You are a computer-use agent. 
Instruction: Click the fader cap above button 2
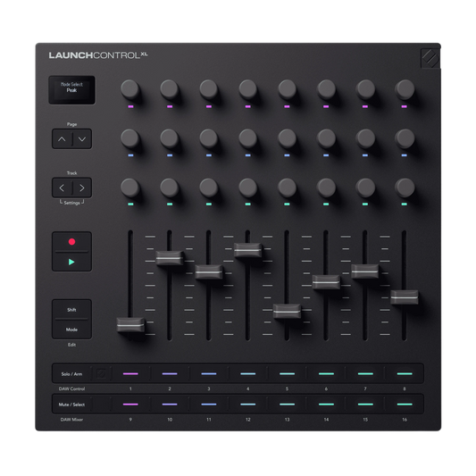(170, 258)
